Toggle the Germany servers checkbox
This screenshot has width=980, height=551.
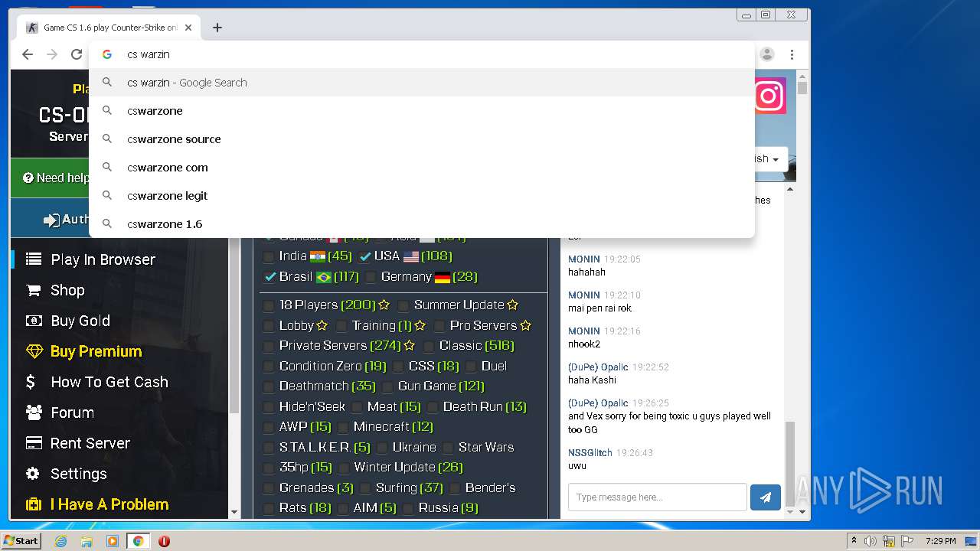(x=371, y=277)
